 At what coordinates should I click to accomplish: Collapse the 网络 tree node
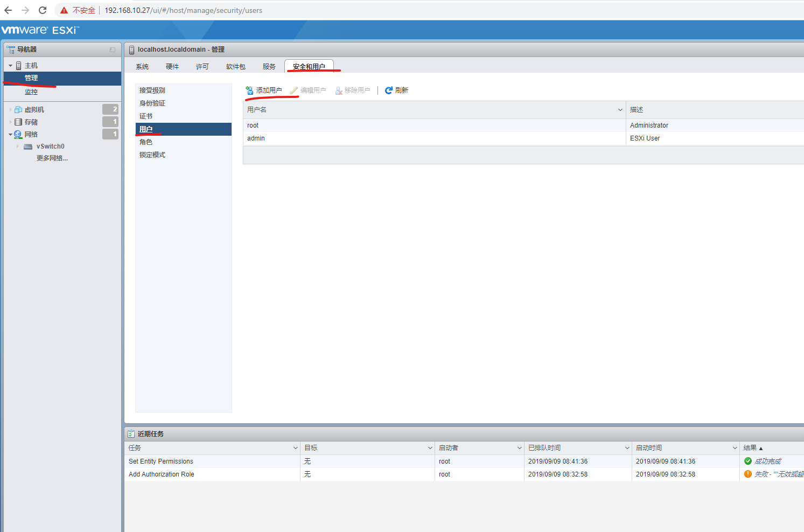tap(10, 135)
